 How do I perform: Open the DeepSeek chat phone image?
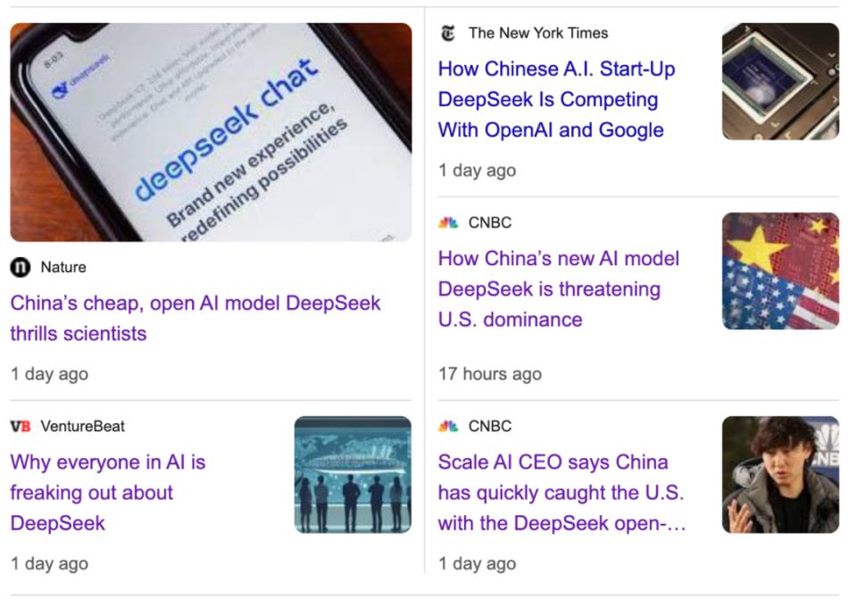click(x=211, y=132)
